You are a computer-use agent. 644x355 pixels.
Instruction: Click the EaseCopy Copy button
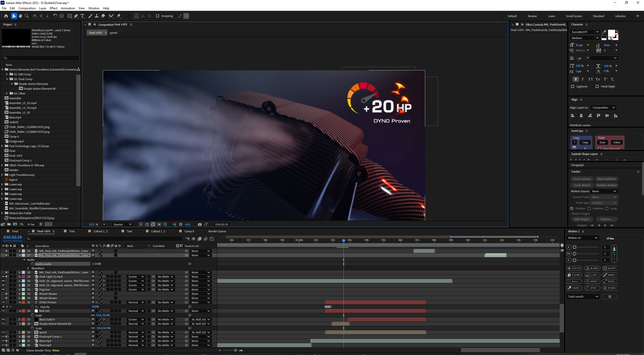click(585, 142)
